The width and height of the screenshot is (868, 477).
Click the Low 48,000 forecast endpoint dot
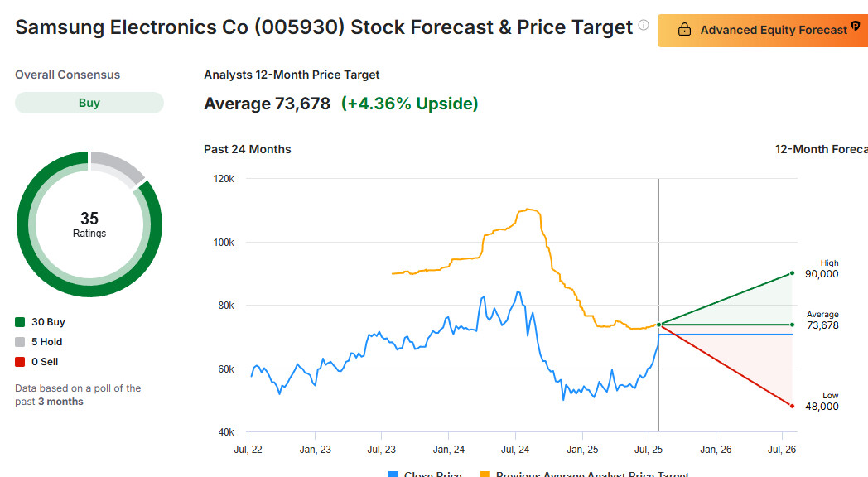(793, 406)
